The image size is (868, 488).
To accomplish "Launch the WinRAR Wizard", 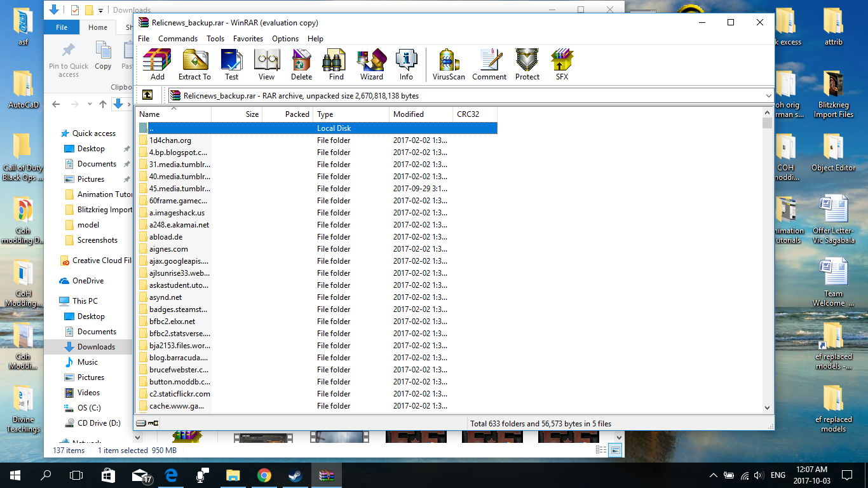I will point(372,65).
